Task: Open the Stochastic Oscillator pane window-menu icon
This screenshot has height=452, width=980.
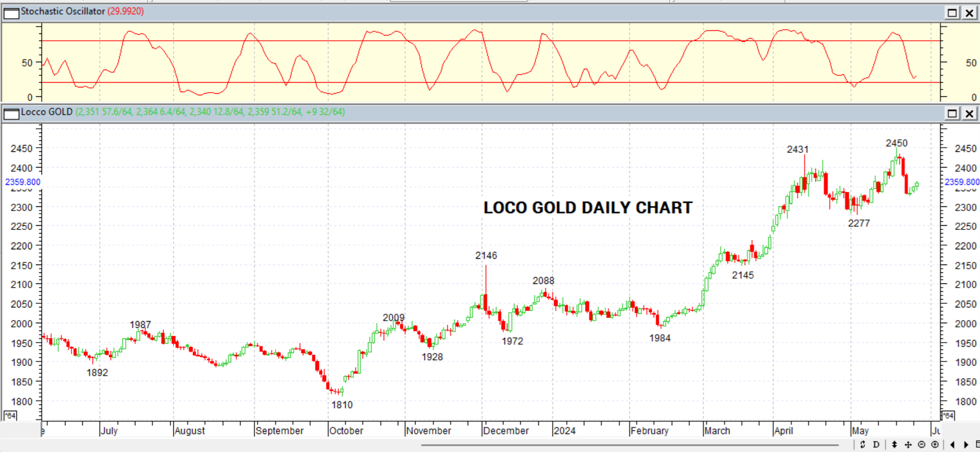Action: (x=11, y=13)
